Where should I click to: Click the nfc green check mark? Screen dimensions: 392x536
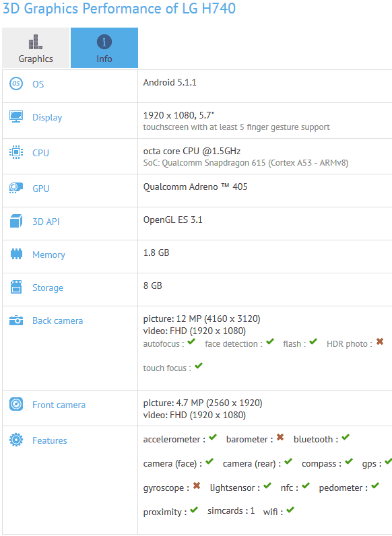(306, 485)
